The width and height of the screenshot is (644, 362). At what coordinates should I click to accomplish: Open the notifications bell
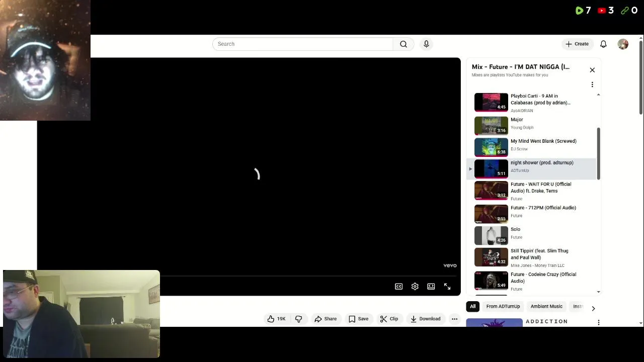[603, 44]
